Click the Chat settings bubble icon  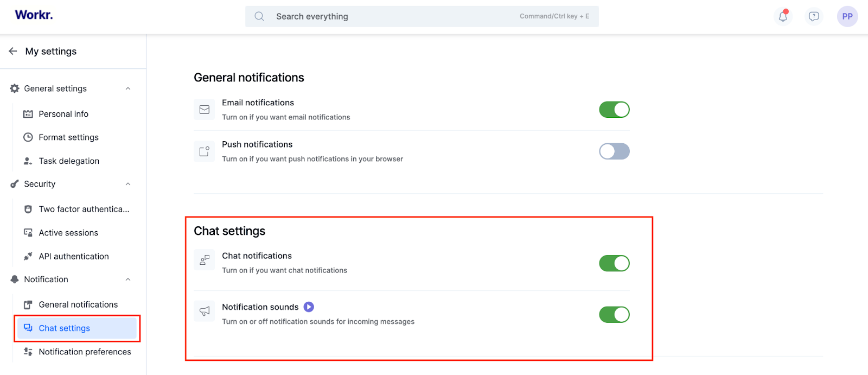28,328
